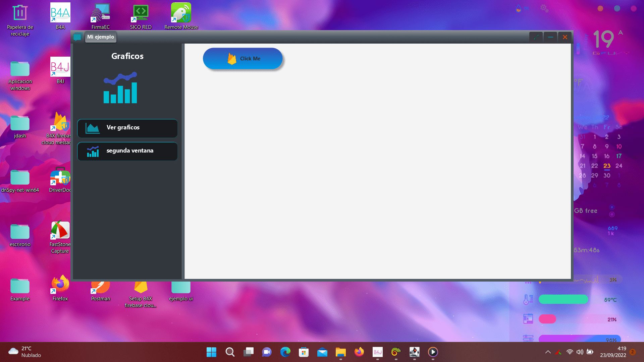Open Ver graficos menu entry
Screen dimensions: 644x362
click(127, 128)
